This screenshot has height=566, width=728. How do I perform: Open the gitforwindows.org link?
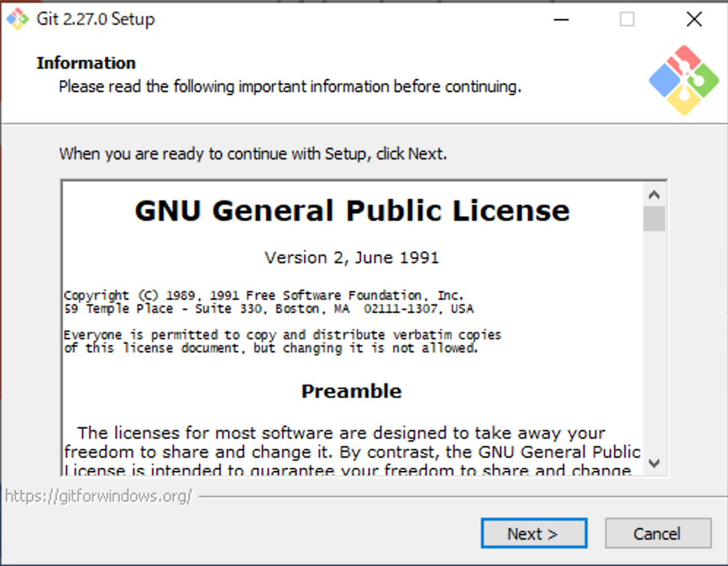[98, 497]
